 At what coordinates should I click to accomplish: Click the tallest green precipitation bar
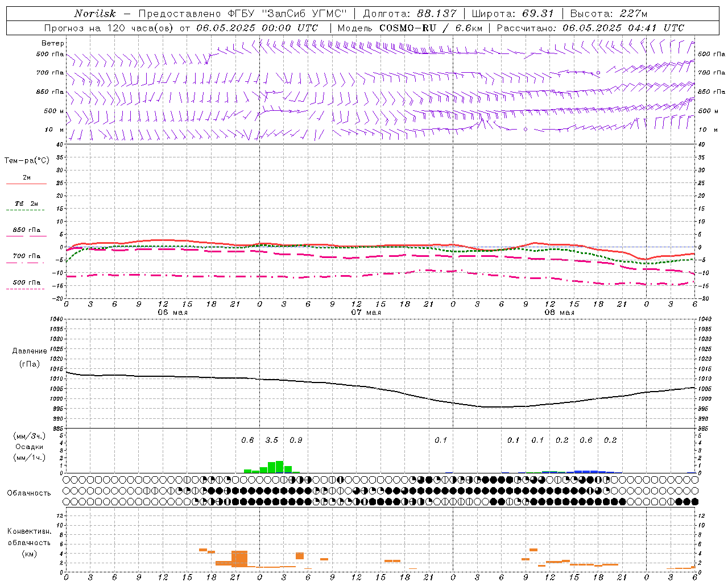280,467
